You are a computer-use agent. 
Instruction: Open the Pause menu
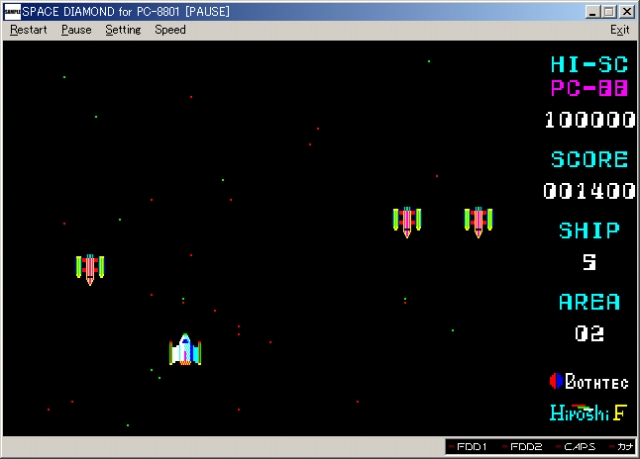[76, 30]
